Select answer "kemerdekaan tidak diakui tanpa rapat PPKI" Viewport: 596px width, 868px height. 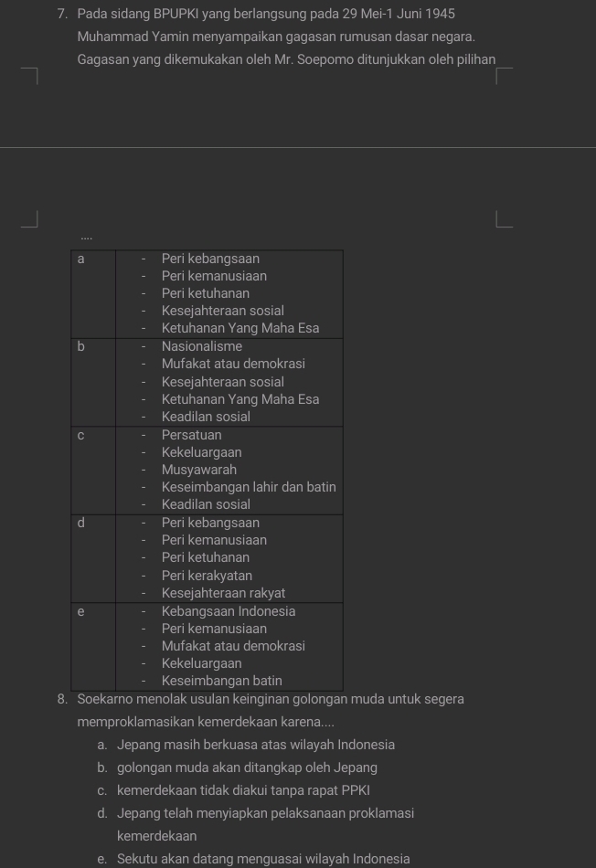[x=243, y=790]
